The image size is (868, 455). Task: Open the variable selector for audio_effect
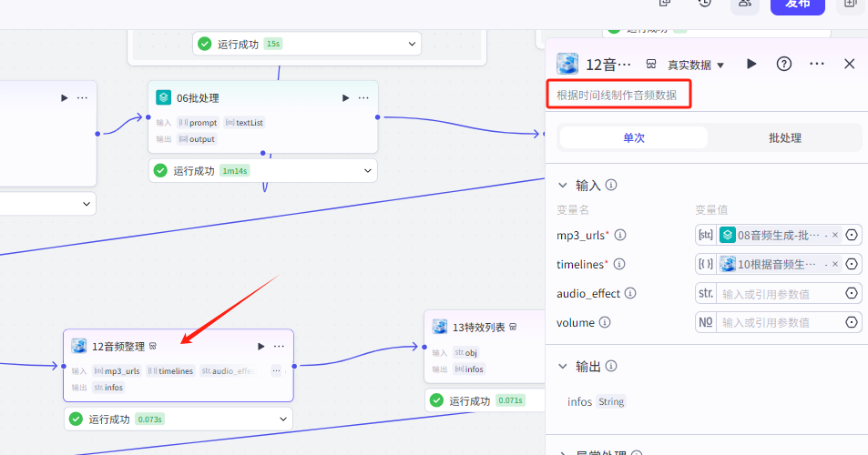[x=852, y=293]
